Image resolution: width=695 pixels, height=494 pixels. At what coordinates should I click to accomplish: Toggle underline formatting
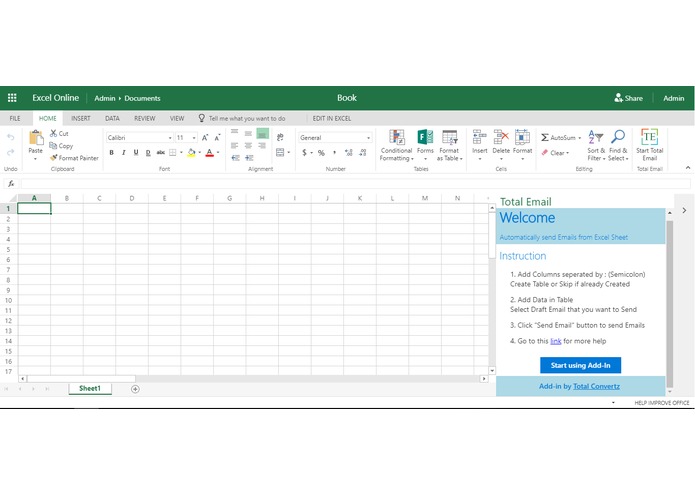(136, 152)
